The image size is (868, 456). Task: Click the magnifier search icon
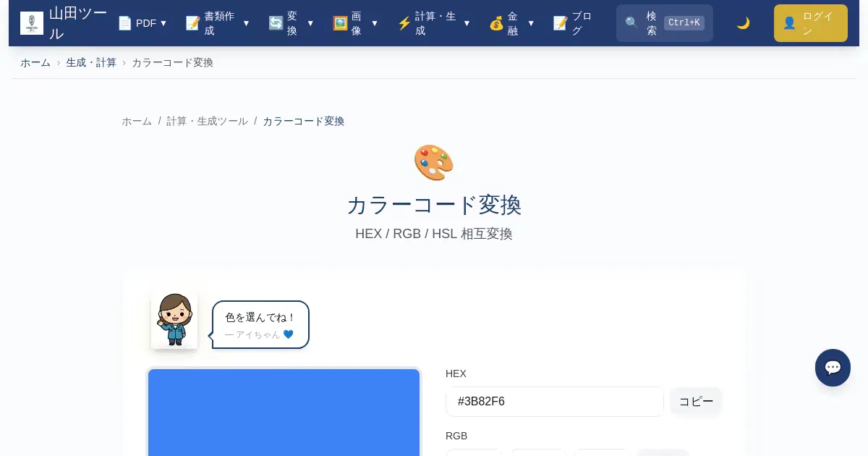(631, 23)
